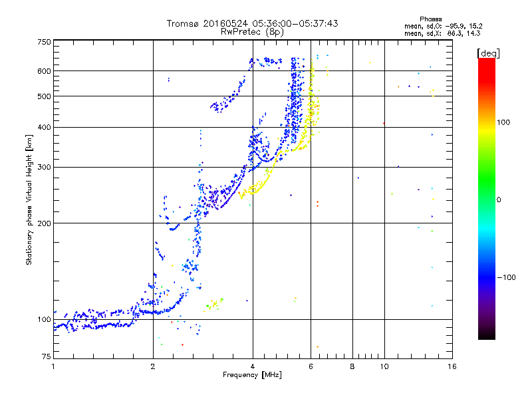Image resolution: width=532 pixels, height=399 pixels.
Task: Click the x-axis tick label "16"
Action: (x=452, y=366)
